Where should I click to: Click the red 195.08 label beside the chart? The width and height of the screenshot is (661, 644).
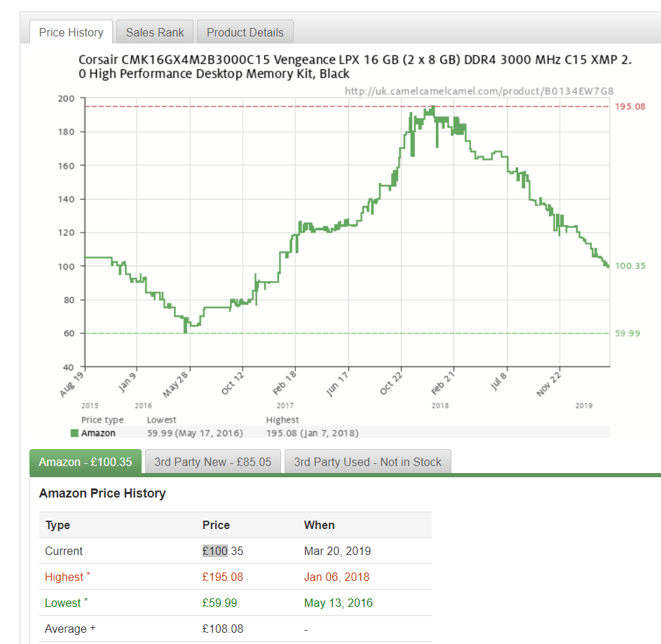[x=629, y=107]
